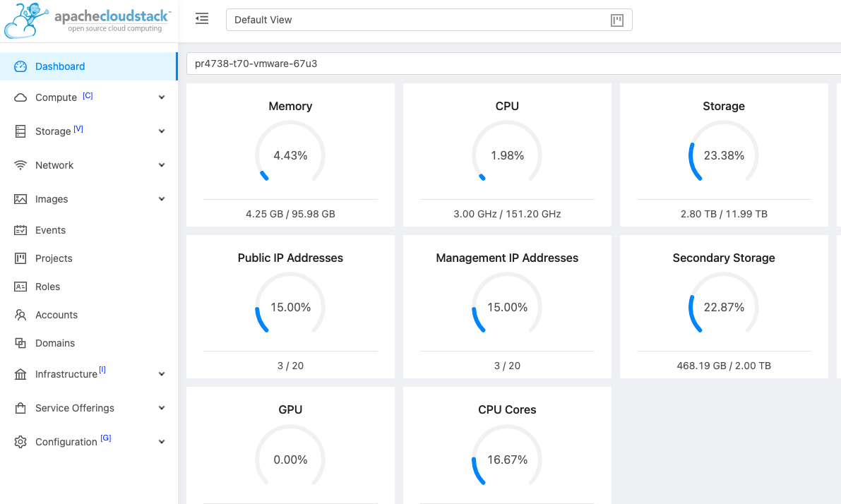Collapse the sidebar with the menu fold icon
This screenshot has height=504, width=841.
tap(202, 19)
